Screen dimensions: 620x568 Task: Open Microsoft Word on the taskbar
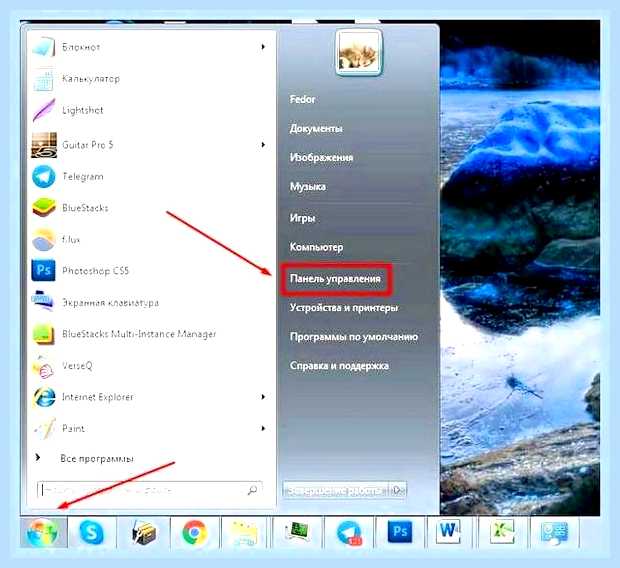[448, 531]
